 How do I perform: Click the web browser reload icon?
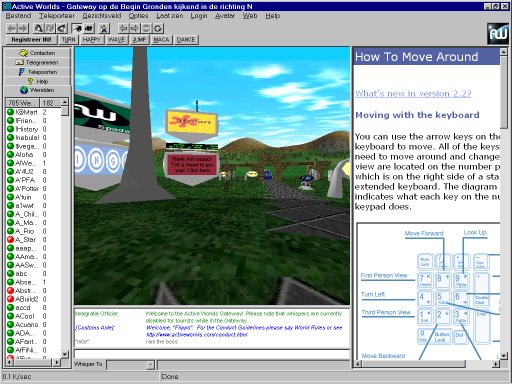158,28
